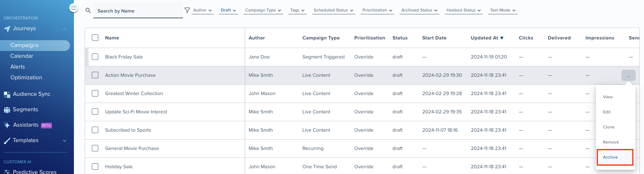Image resolution: width=644 pixels, height=174 pixels.
Task: Open the Calendar page link
Action: coord(22,56)
